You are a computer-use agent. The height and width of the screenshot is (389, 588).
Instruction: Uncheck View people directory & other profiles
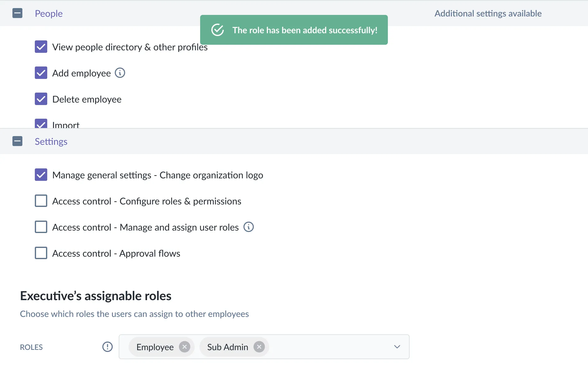[x=41, y=47]
